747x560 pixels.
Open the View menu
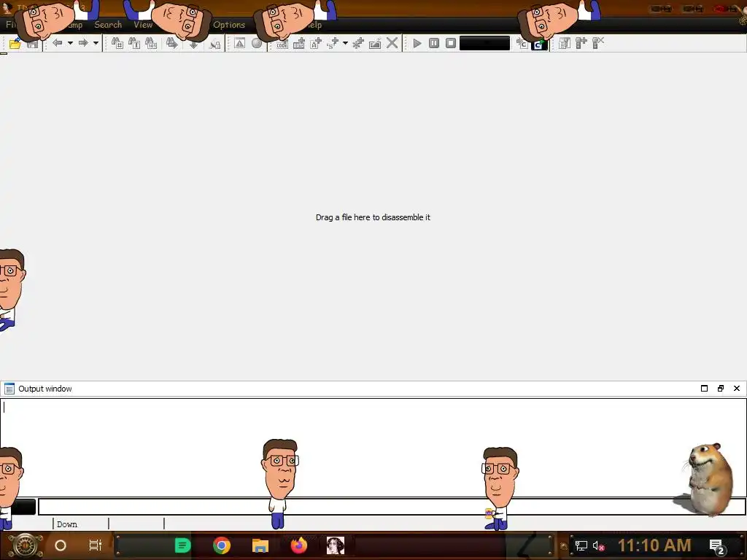(x=143, y=25)
